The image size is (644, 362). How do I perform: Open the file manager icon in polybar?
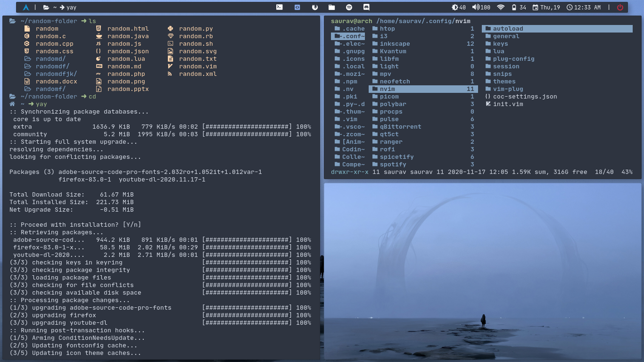click(x=332, y=7)
